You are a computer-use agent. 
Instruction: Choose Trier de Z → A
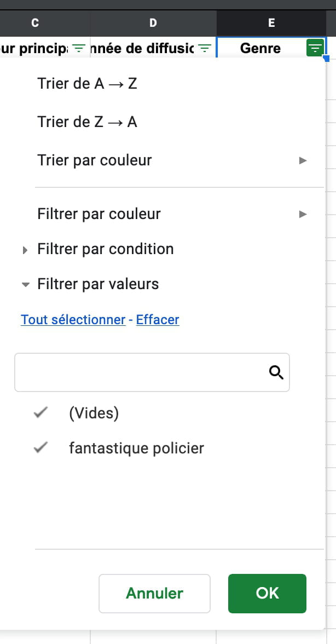87,122
